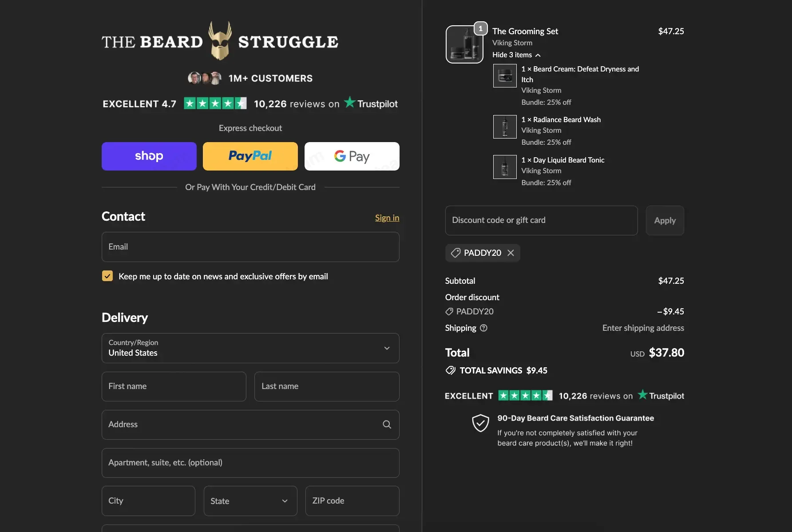Click the satisfaction guarantee shield icon
The width and height of the screenshot is (792, 532).
[x=480, y=423]
